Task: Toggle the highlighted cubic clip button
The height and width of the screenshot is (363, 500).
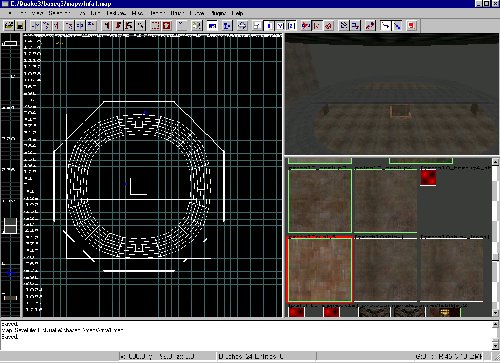Action: pos(212,26)
